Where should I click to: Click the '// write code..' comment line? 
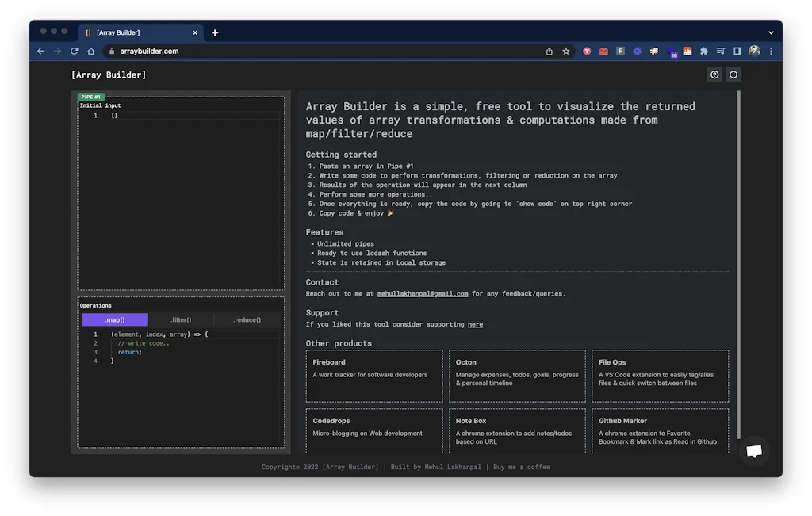[144, 344]
